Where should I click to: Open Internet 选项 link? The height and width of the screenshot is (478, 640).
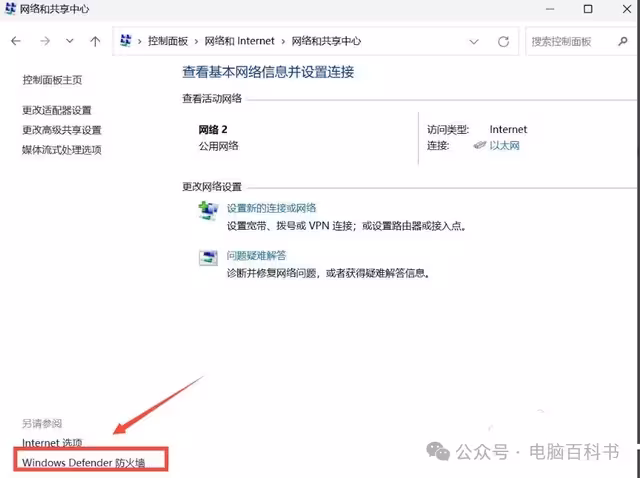click(x=52, y=443)
